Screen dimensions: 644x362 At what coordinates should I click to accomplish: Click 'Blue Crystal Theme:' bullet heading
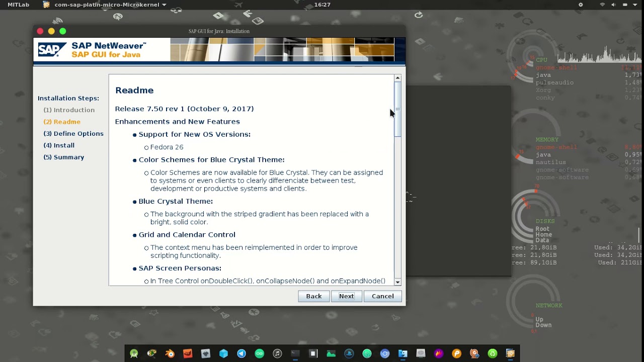tap(176, 201)
